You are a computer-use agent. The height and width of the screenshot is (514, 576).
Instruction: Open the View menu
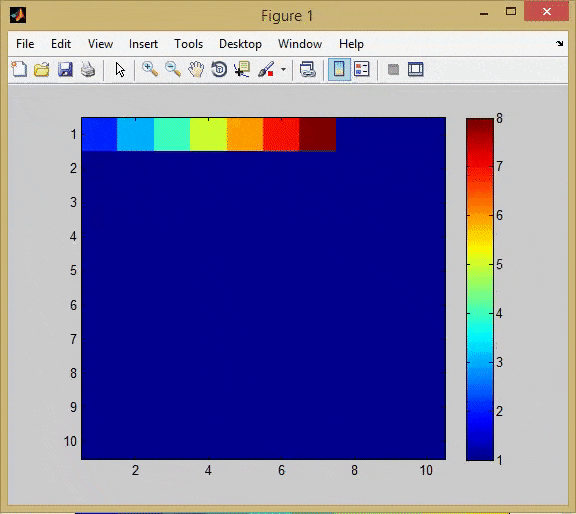click(x=100, y=44)
